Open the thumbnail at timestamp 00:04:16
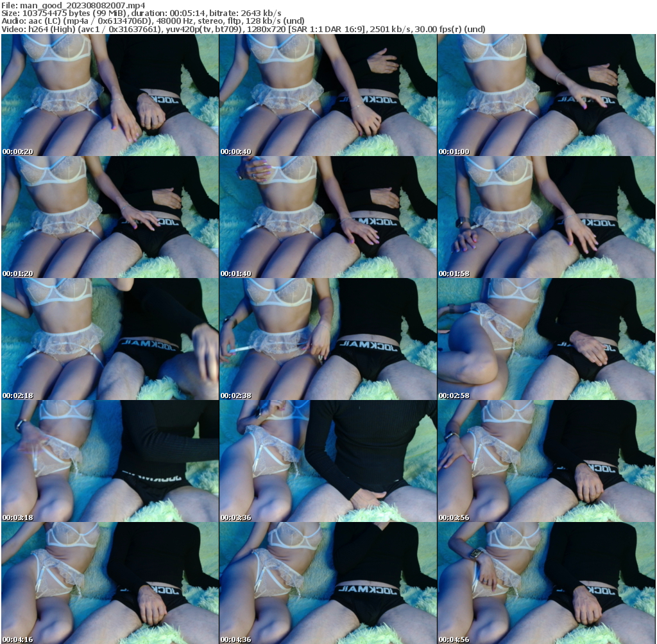Screen dimensions: 657x644 pyautogui.click(x=109, y=581)
